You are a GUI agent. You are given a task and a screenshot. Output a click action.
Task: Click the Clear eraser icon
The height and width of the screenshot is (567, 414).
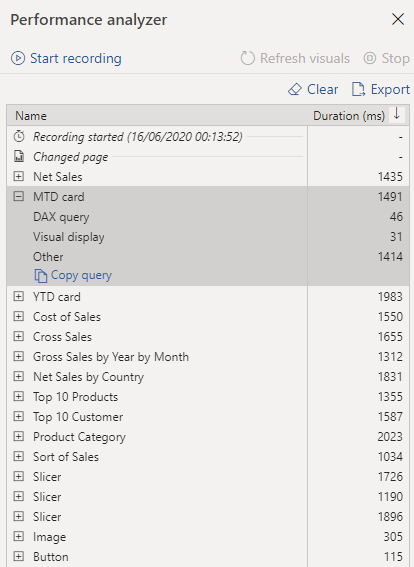tap(295, 89)
